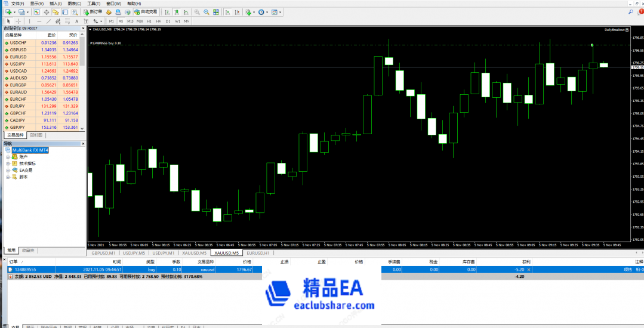Expand the 账户 tree node
Viewport: 644px width, 328px height.
[x=8, y=157]
